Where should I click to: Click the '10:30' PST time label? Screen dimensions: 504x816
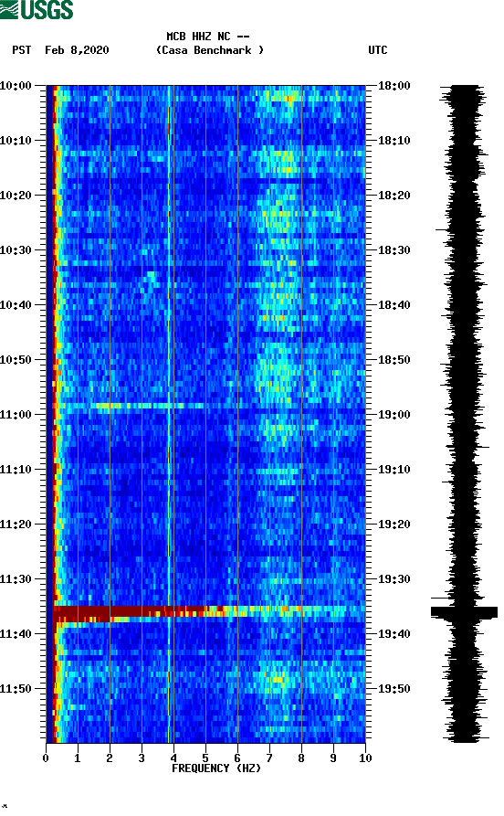pos(16,249)
